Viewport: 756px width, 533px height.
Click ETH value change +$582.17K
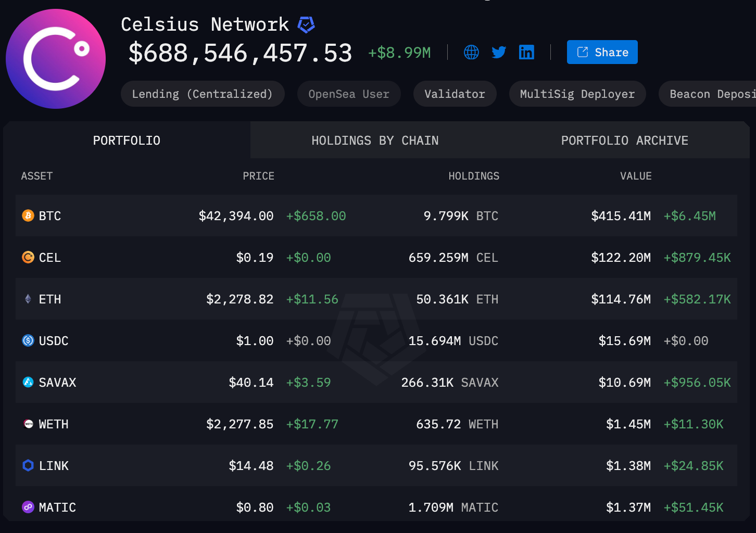point(697,299)
